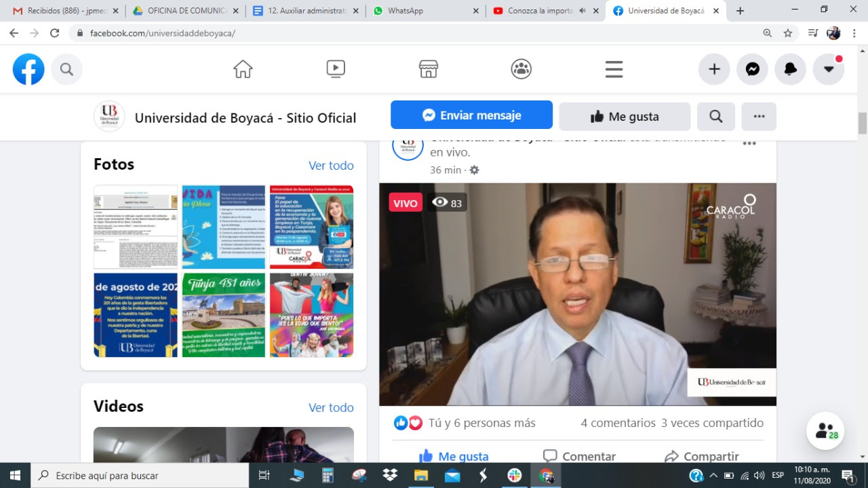The height and width of the screenshot is (488, 868).
Task: Click the address bar URL
Action: pos(163,33)
